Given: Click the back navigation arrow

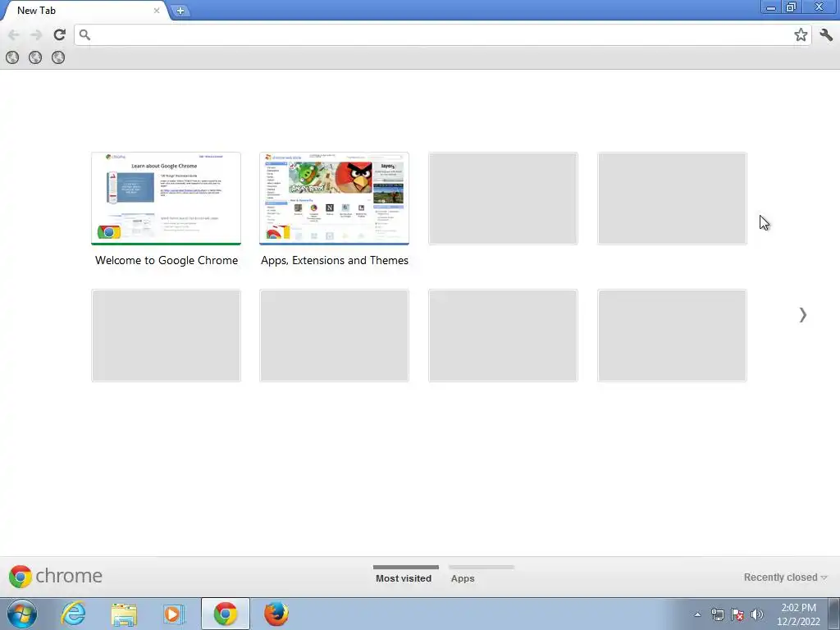Looking at the screenshot, I should 13,34.
